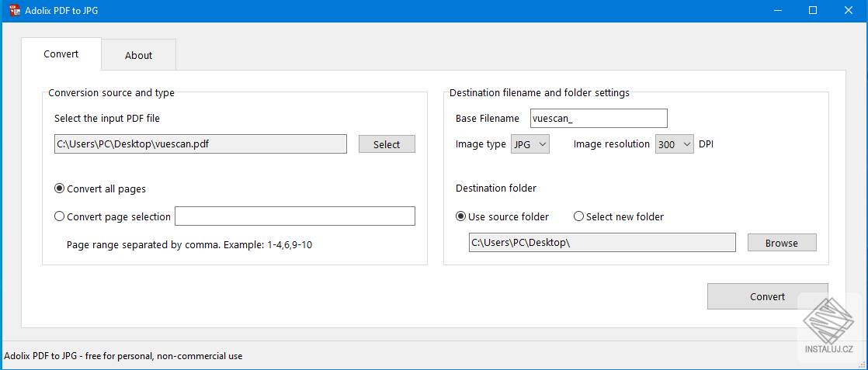Choose Convert all pages option
Viewport: 868px width, 370px height.
[100, 188]
